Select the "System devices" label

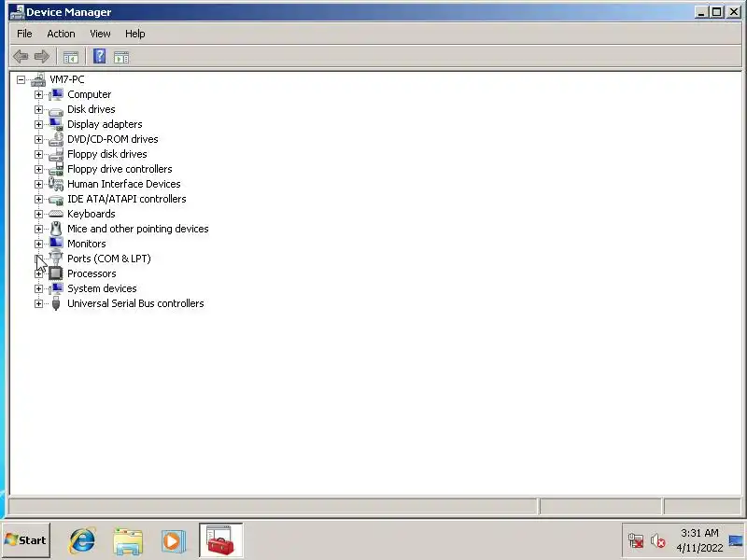102,288
